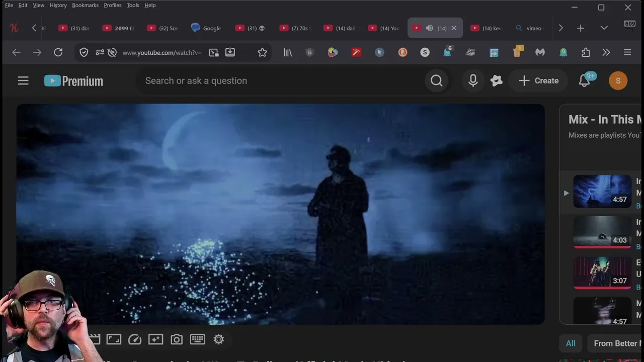
Task: Open the Tools menu
Action: click(x=133, y=5)
